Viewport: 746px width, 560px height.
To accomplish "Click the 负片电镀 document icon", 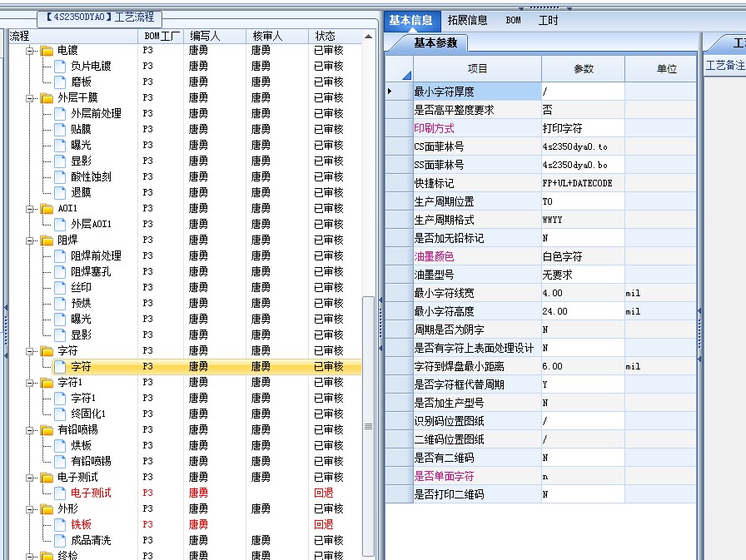I will 60,66.
